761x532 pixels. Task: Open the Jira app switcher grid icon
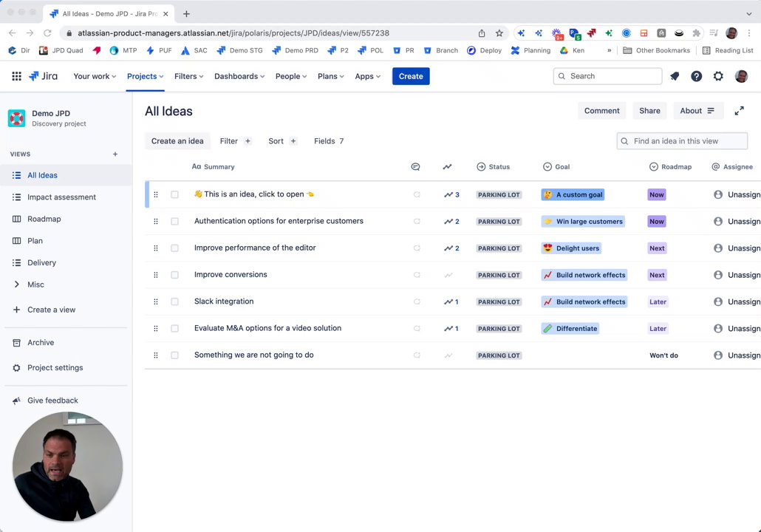[16, 76]
